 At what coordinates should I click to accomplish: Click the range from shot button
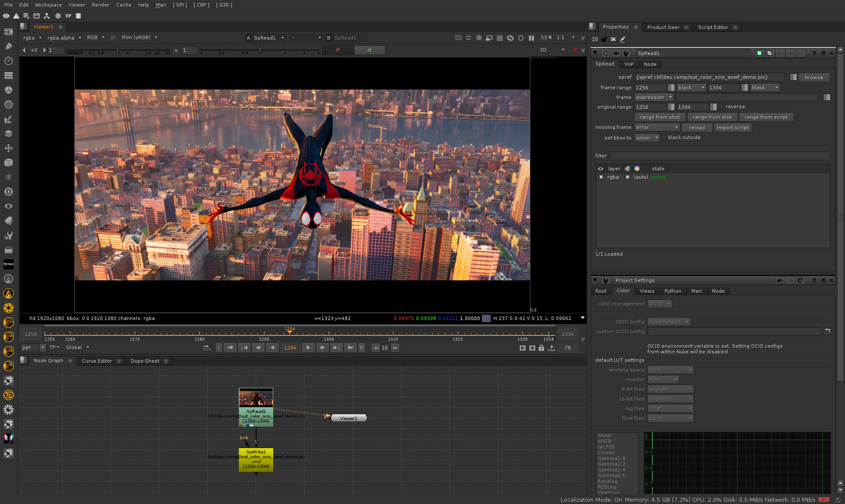pos(660,117)
